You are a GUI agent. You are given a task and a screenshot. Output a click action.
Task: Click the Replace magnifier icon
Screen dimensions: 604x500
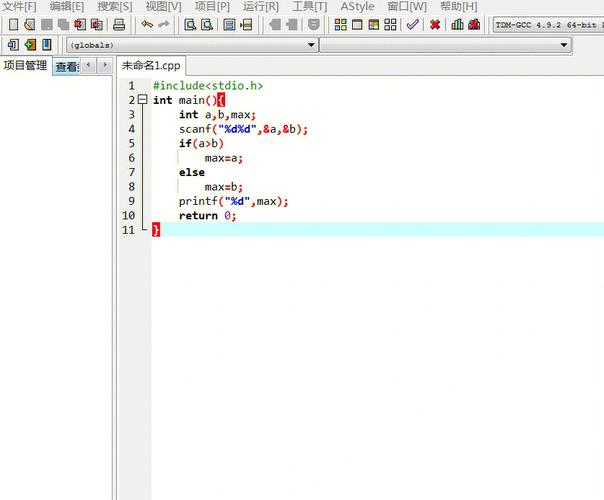pos(207,25)
